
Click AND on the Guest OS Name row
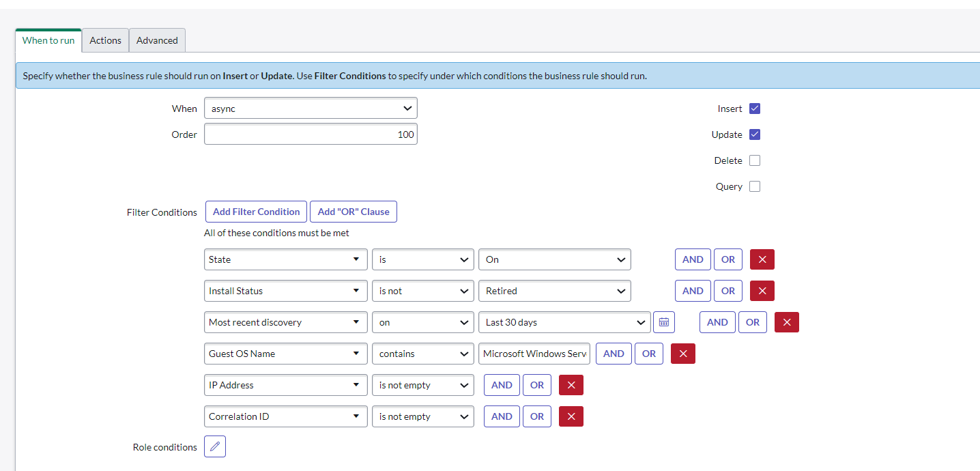pyautogui.click(x=613, y=354)
